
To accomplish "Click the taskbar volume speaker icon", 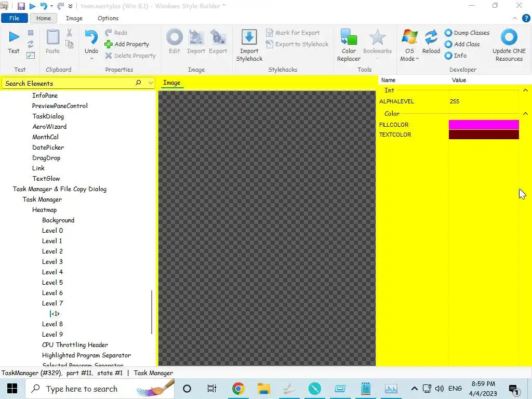I will coord(439,389).
